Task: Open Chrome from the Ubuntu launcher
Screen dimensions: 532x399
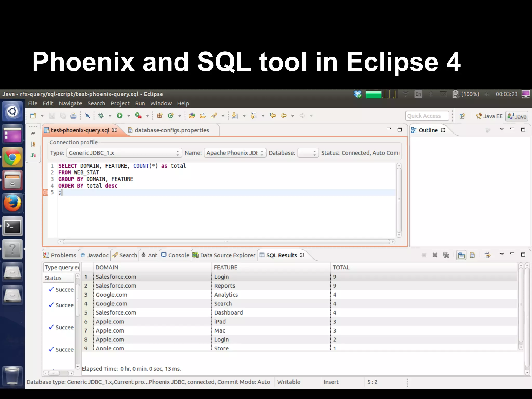Action: coord(12,157)
